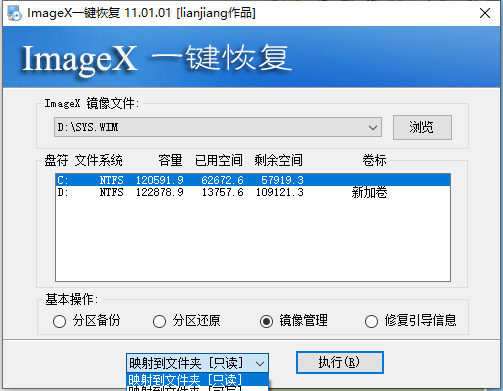Screen dimensions: 503x391
Task: Click the 13757.6 used space value
Action: click(x=223, y=192)
